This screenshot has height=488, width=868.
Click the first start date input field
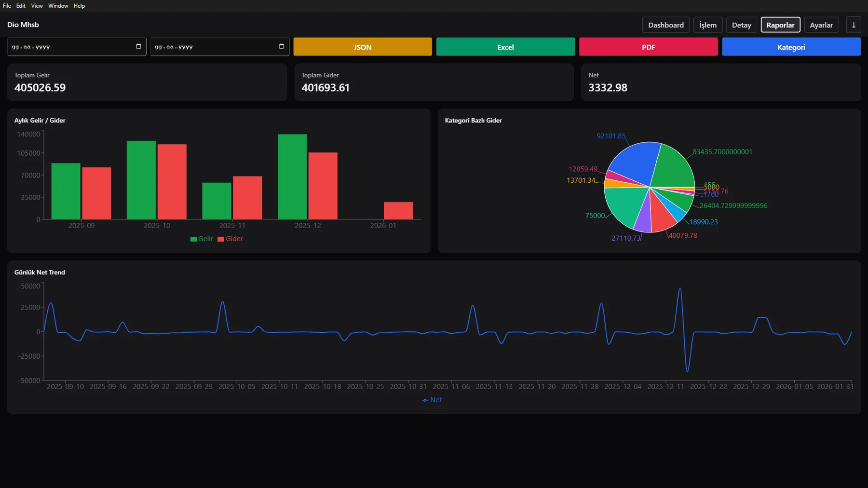click(x=77, y=47)
